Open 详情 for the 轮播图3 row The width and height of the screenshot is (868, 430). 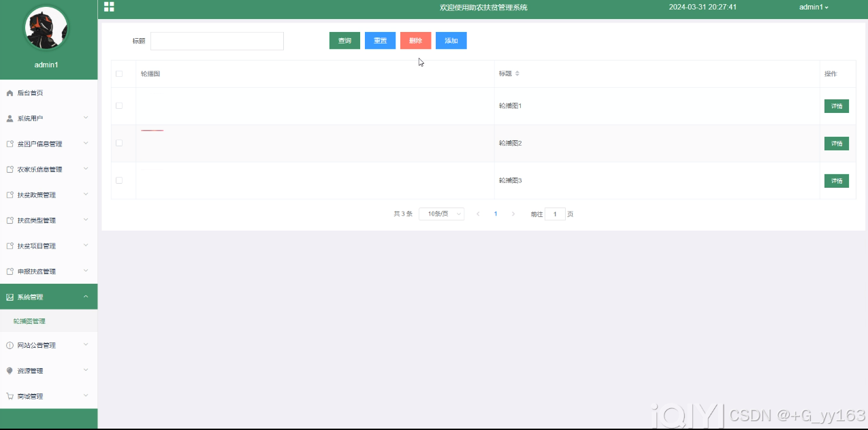click(x=837, y=181)
